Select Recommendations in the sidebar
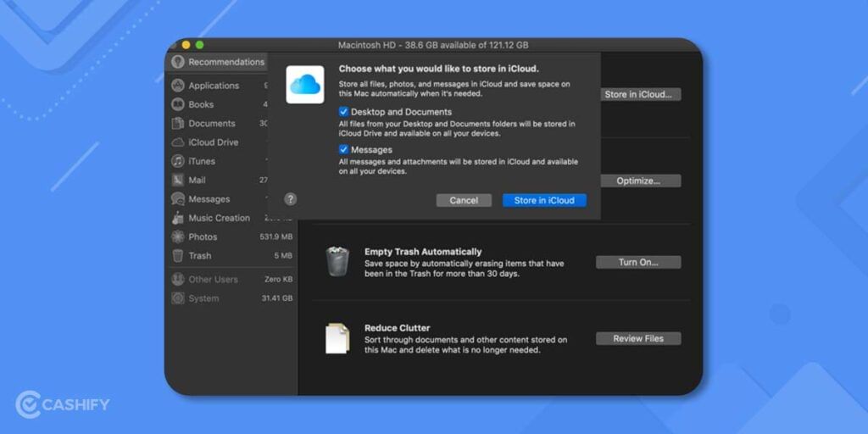This screenshot has width=868, height=434. click(x=218, y=62)
